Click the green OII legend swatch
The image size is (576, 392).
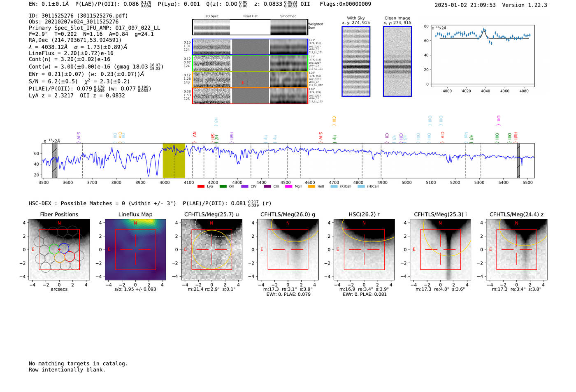223,186
